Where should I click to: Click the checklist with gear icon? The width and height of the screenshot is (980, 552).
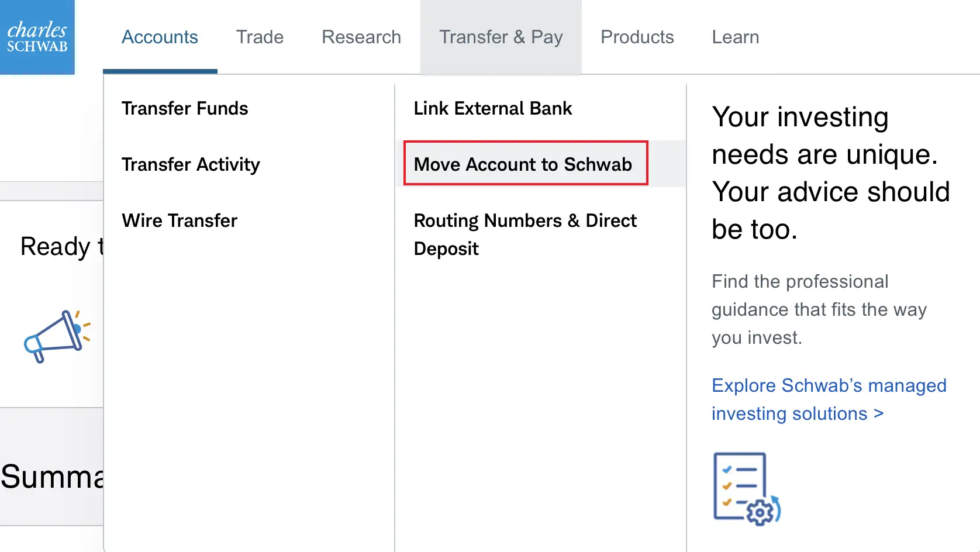pos(747,489)
